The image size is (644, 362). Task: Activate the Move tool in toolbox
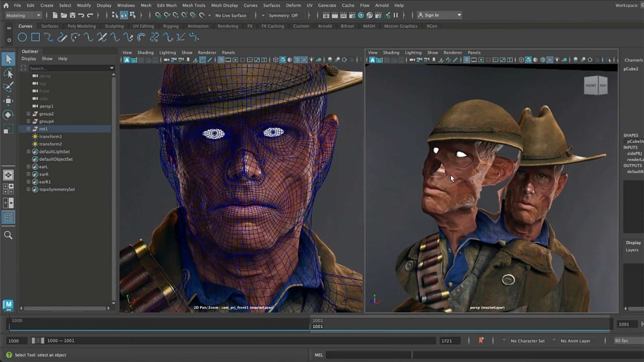click(x=8, y=101)
